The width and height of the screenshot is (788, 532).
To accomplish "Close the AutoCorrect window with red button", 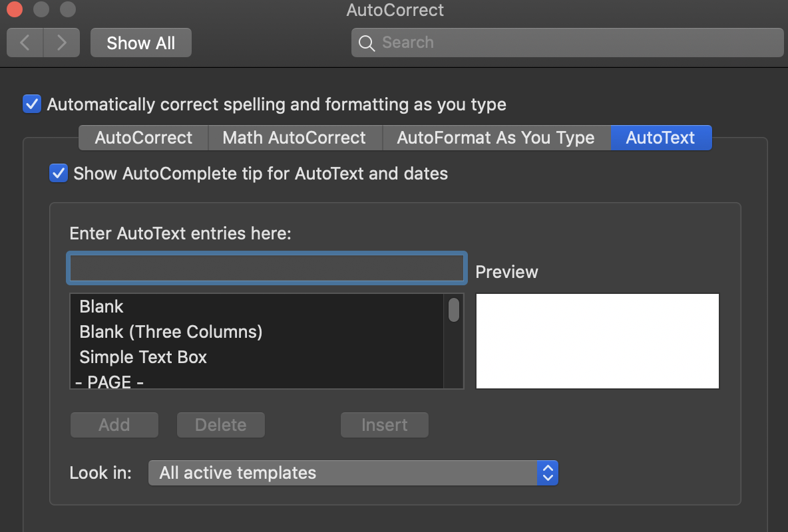I will pyautogui.click(x=15, y=9).
